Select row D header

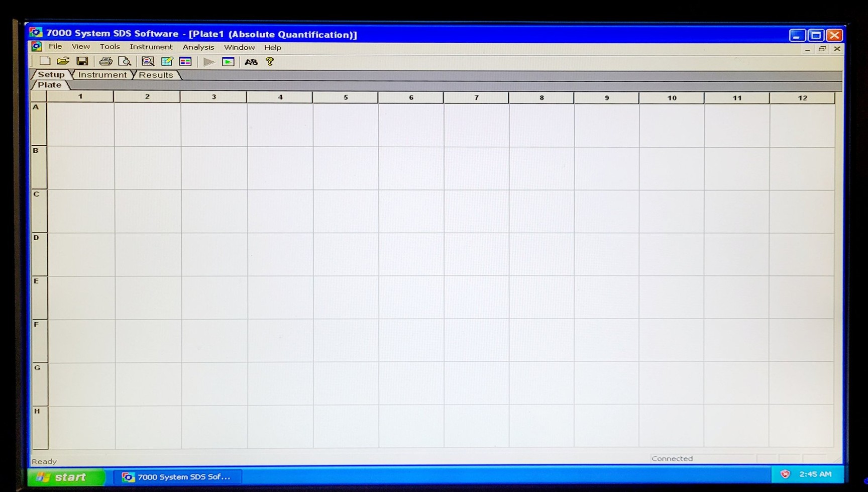point(39,254)
